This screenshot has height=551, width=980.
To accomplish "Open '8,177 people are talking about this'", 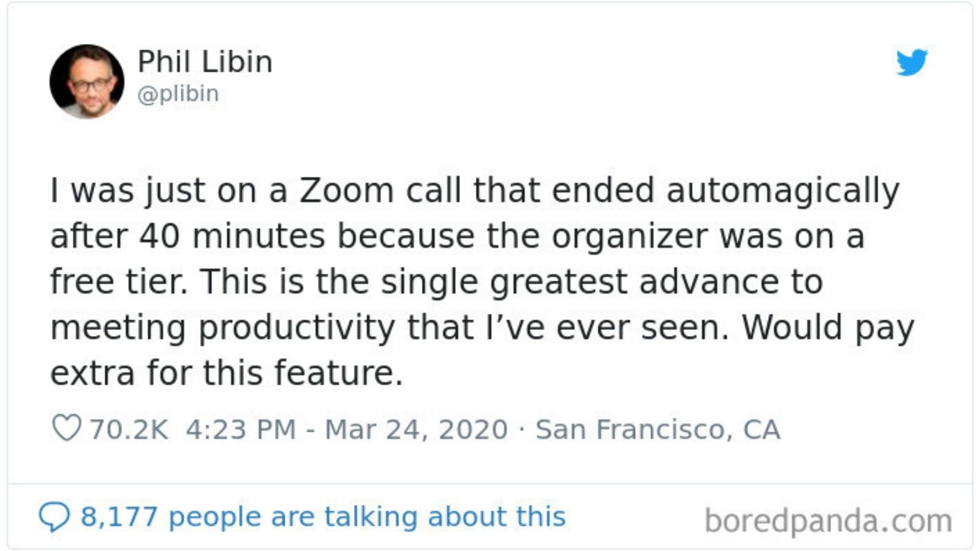I will pos(323,517).
